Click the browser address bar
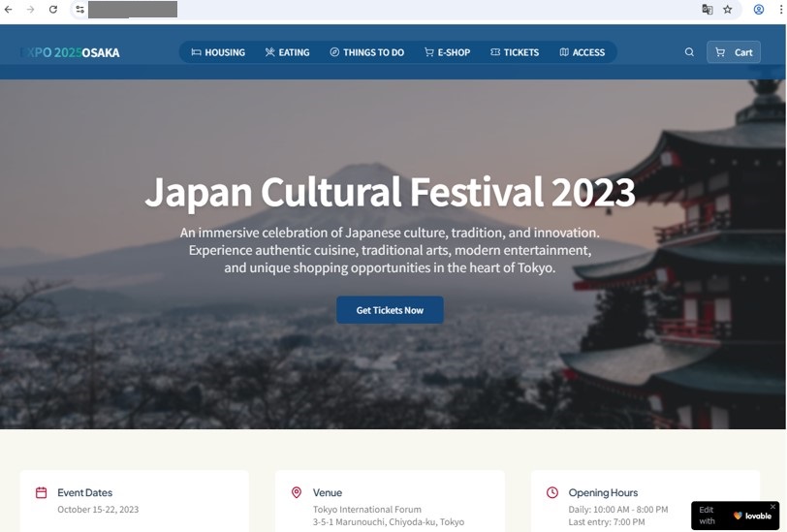Viewport: 787px width, 532px height. click(388, 10)
